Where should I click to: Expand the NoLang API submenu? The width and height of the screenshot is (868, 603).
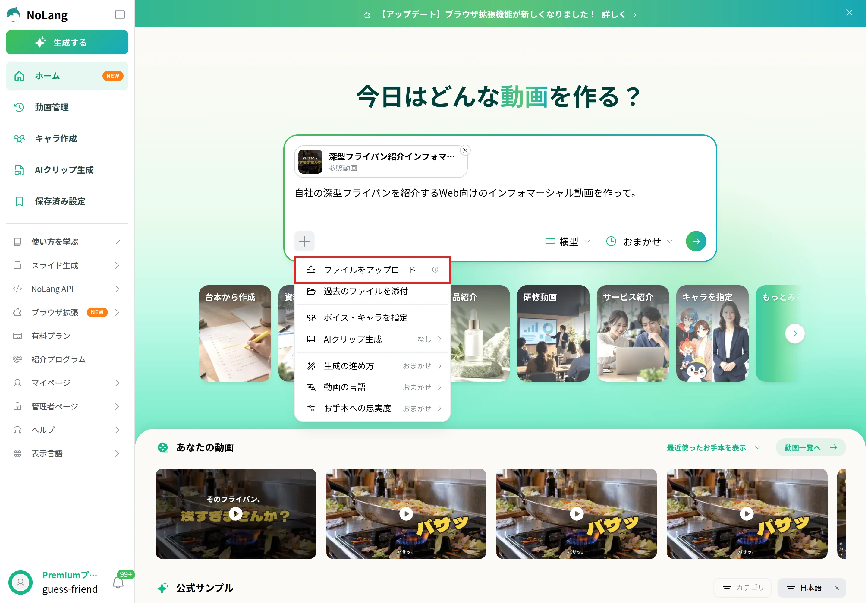point(67,289)
